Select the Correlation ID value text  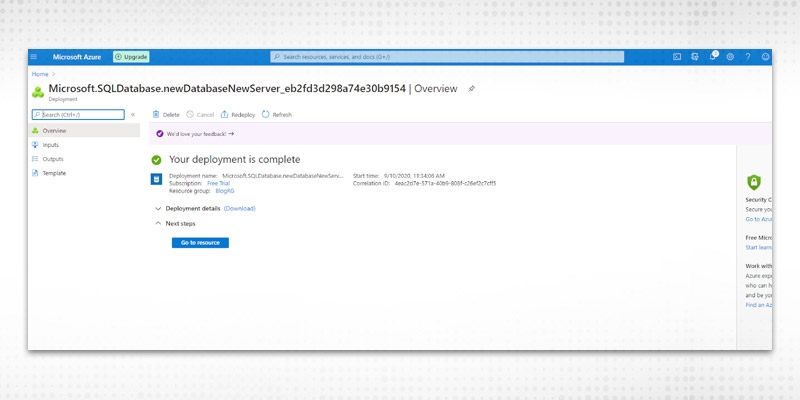pos(445,183)
